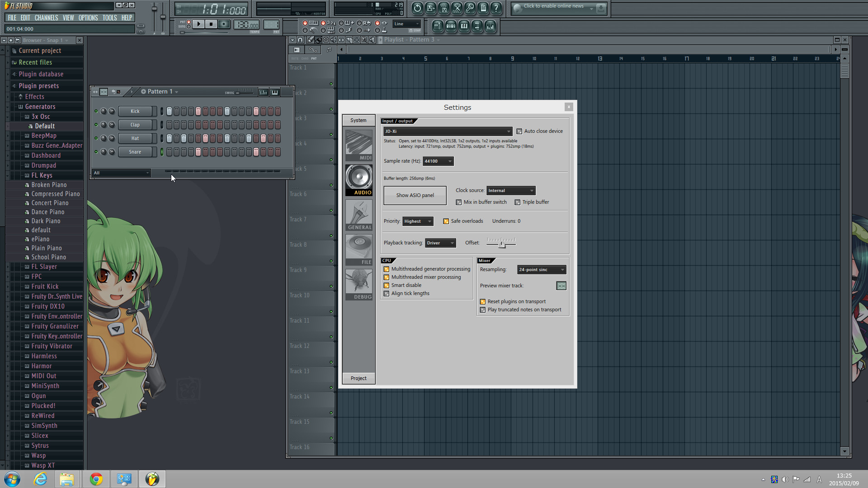Choose the Select marquee tool in Playlist

[x=357, y=40]
